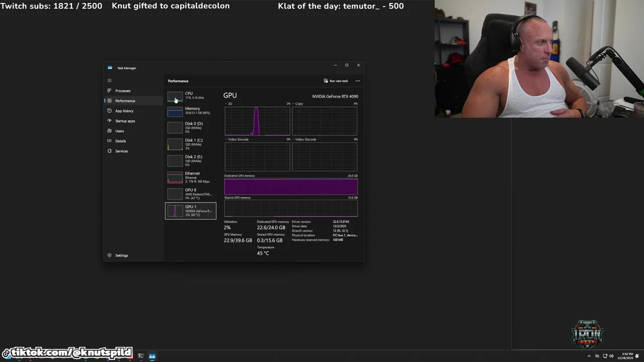Select Disk 0 (D:) in the resource list
This screenshot has height=362, width=644.
click(191, 127)
